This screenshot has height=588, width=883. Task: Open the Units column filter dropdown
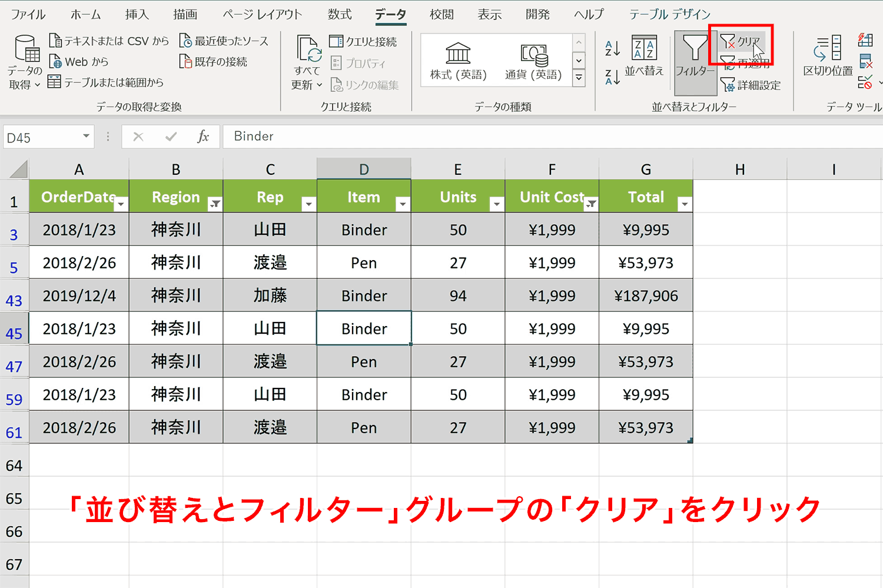497,204
